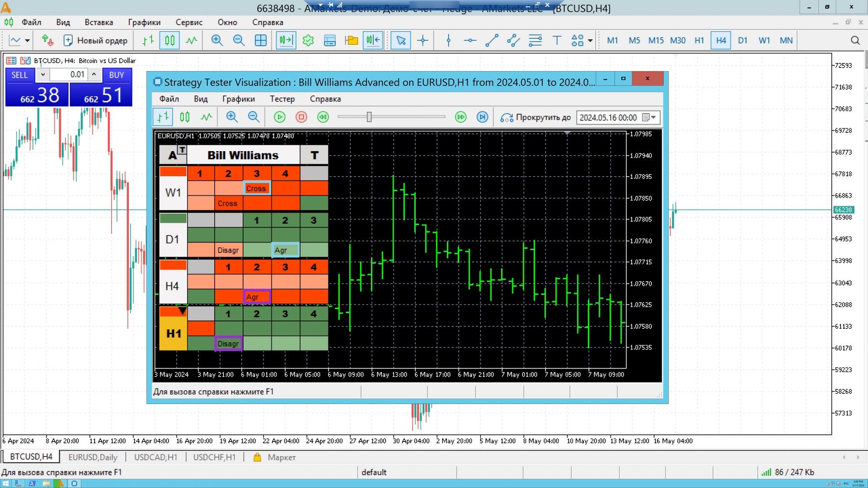Click the Новый ордер button
This screenshot has width=868, height=488.
point(96,40)
